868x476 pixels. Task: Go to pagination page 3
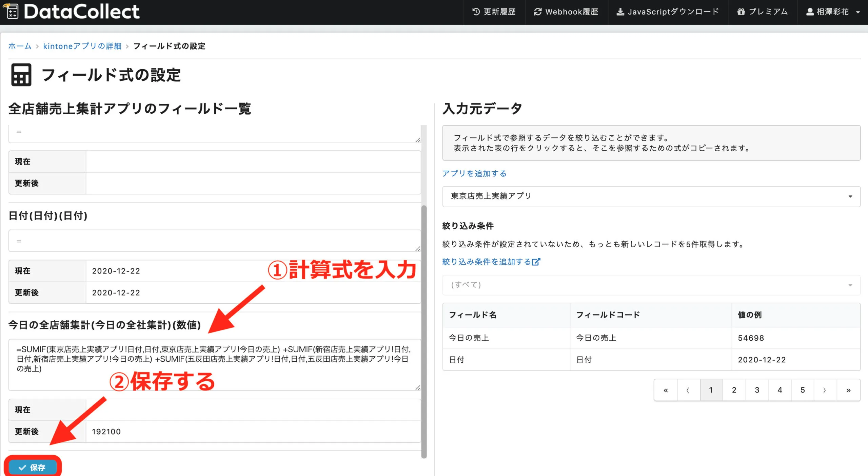click(x=757, y=390)
